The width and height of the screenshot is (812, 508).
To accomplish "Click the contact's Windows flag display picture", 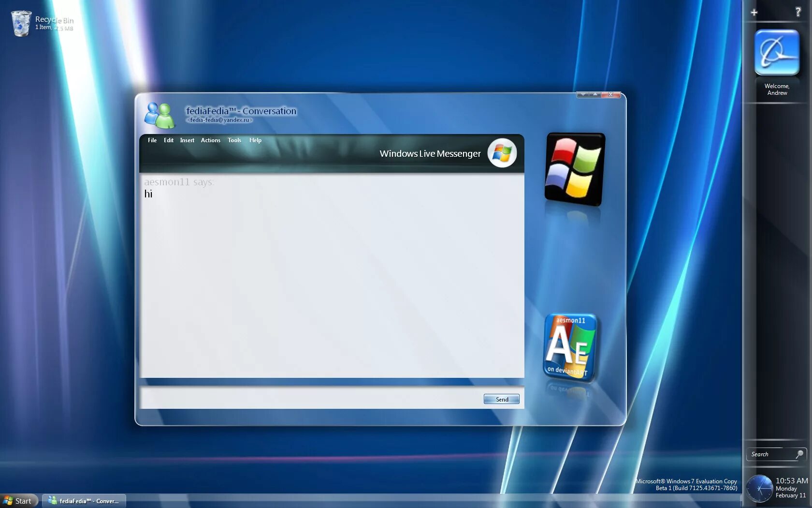I will coord(575,169).
